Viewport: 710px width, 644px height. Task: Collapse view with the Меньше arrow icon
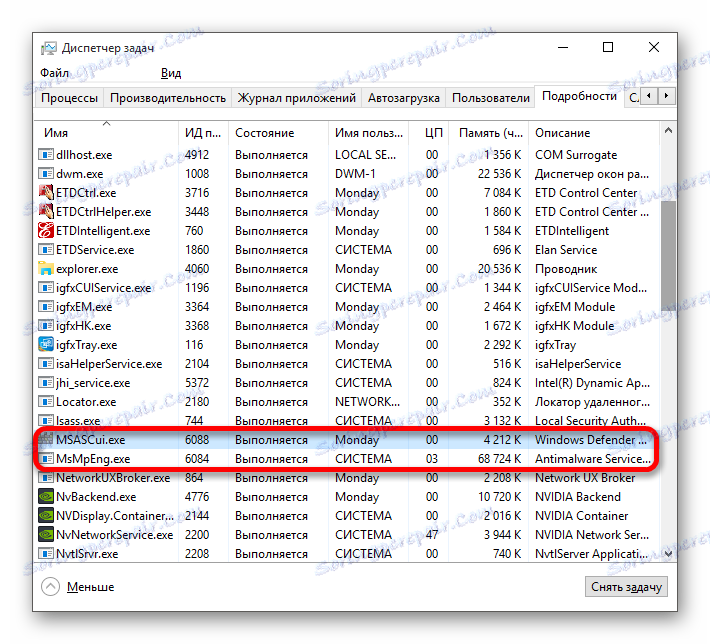(x=50, y=587)
